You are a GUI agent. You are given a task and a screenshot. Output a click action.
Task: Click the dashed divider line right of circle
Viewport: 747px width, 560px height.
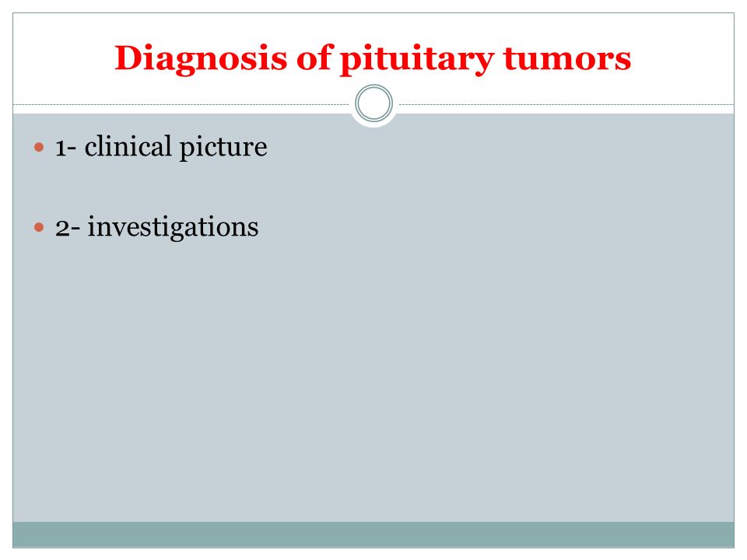(x=566, y=104)
